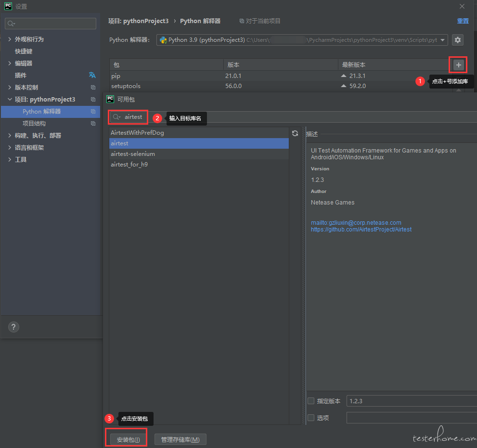This screenshot has height=448, width=477.
Task: Click the 重置 link
Action: click(463, 21)
